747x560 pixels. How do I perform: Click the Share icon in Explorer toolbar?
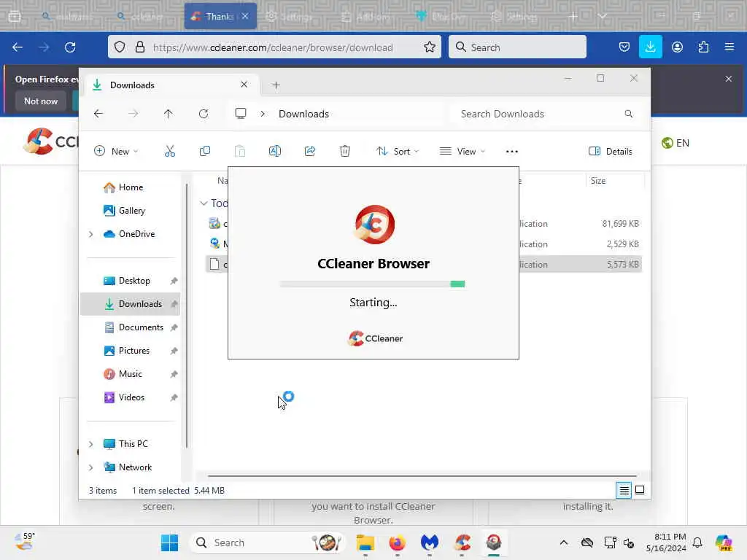309,152
